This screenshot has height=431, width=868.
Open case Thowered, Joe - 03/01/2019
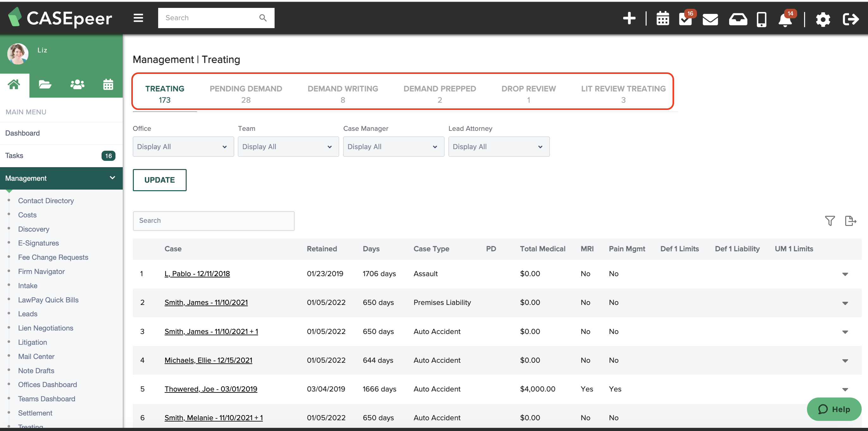coord(211,389)
